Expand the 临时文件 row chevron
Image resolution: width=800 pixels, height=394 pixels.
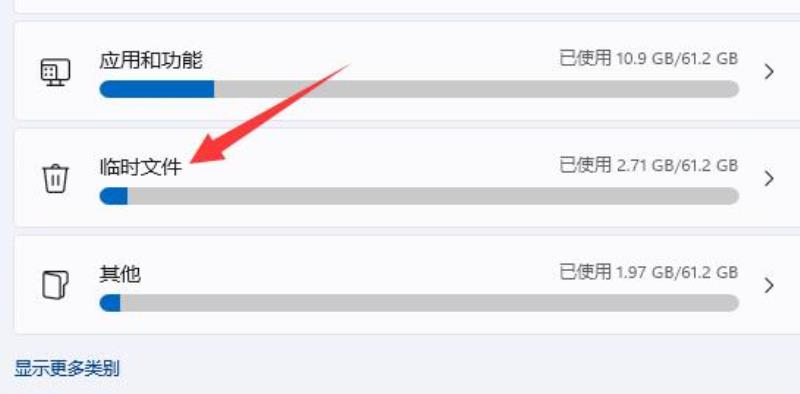click(x=769, y=178)
